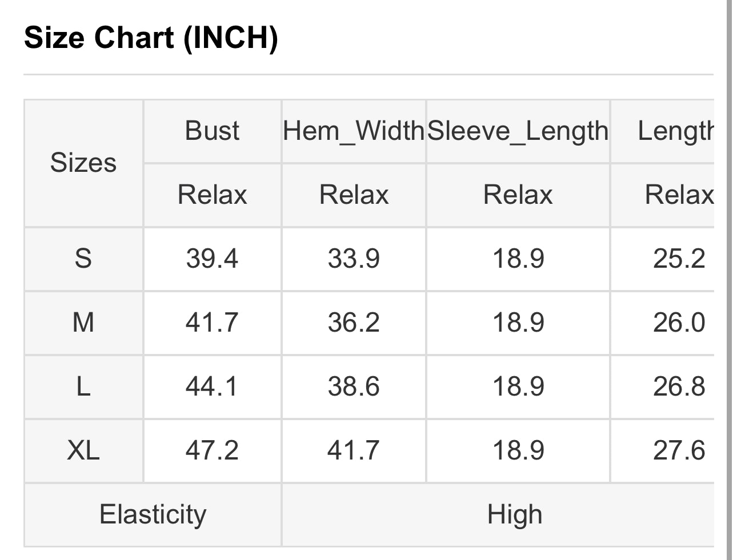Click the High elasticity value
737x560 pixels.
515,514
